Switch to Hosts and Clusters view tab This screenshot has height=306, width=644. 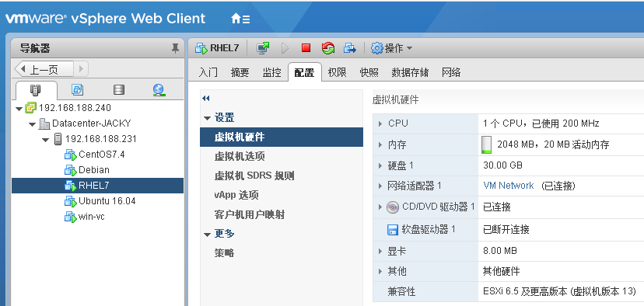coord(36,90)
